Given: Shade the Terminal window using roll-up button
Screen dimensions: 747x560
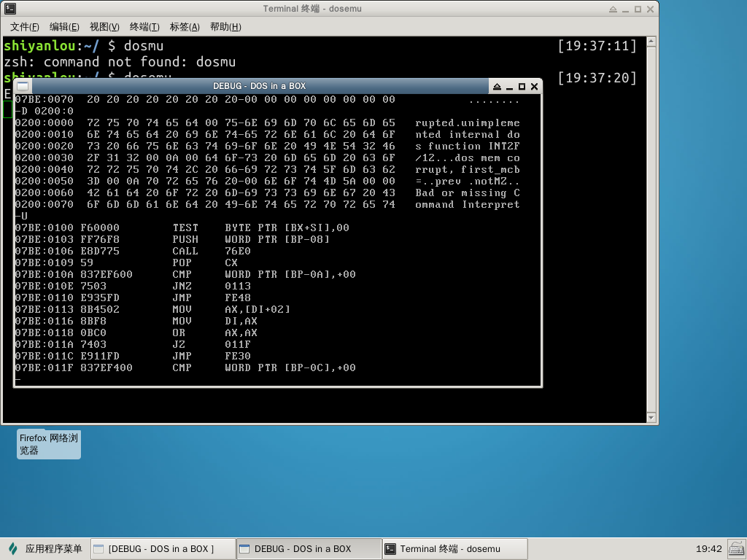Looking at the screenshot, I should [x=614, y=9].
